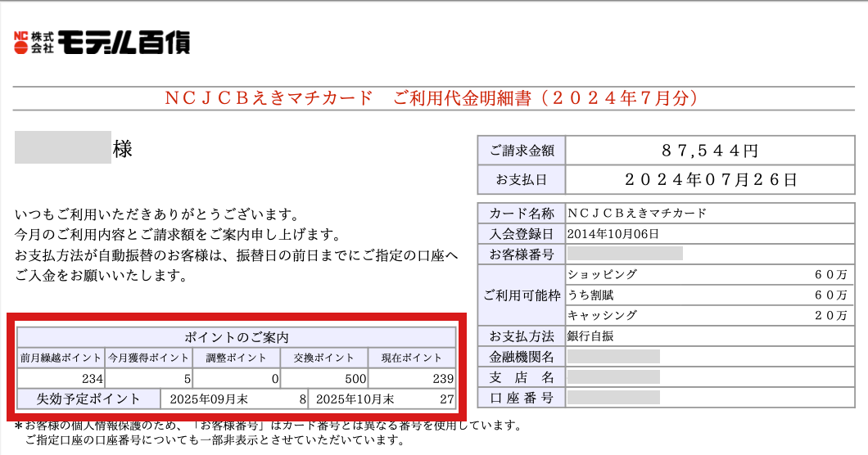Click the キャッシング limit label
Viewport: 868px width, 455px height.
coord(603,316)
